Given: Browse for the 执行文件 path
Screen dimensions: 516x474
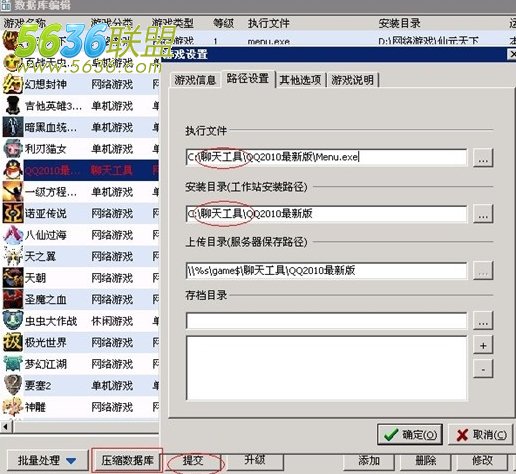Looking at the screenshot, I should pos(483,157).
